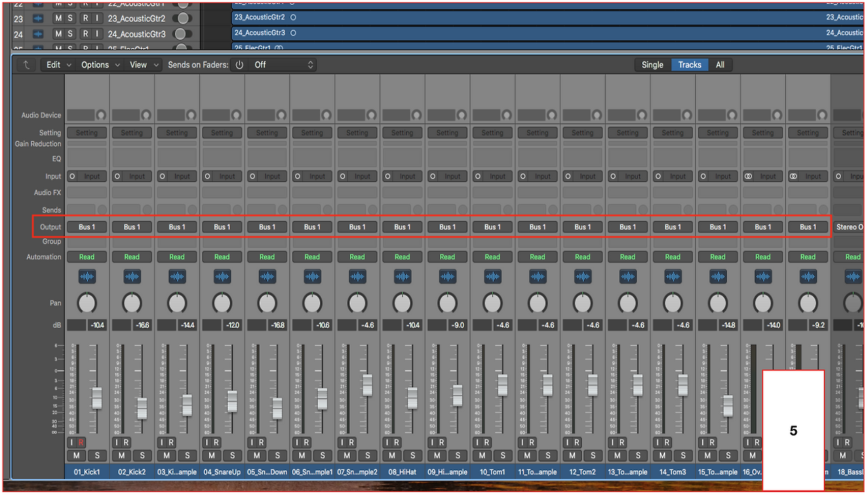This screenshot has height=496, width=868.
Task: Switch the mixer to All view
Action: click(x=720, y=65)
